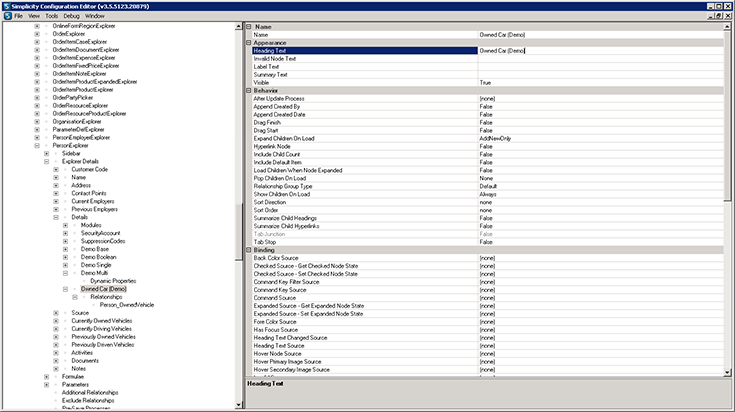Collapse the Name property section
Viewport: 735px width, 412px height.
tap(249, 27)
